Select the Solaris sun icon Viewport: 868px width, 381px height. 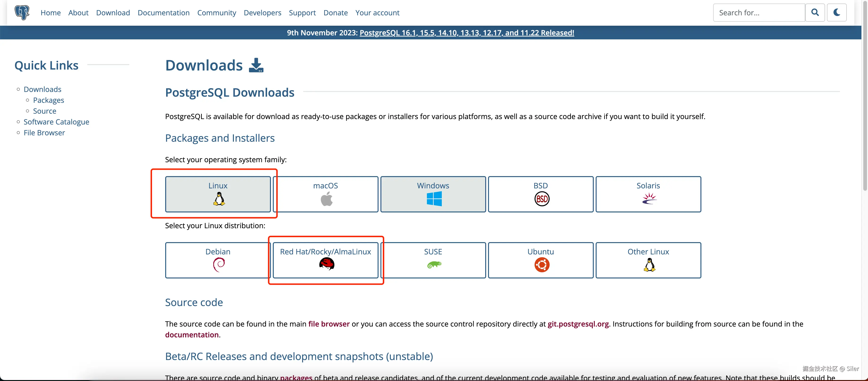[x=649, y=199]
